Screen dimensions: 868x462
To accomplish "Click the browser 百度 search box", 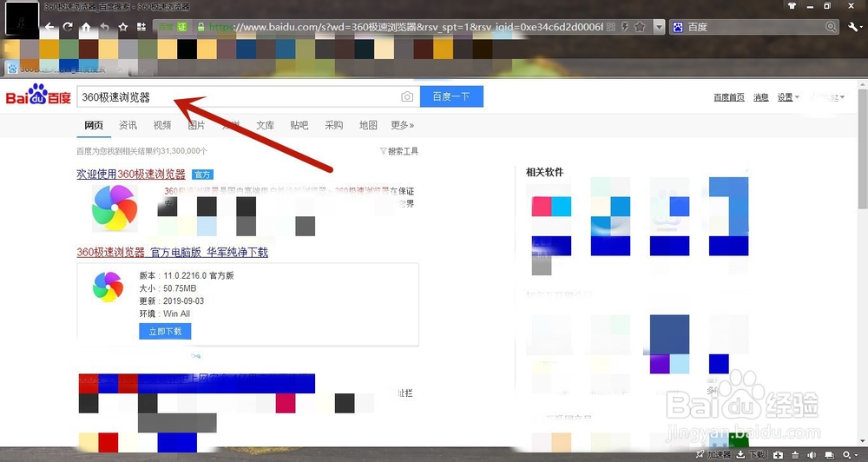I will pyautogui.click(x=754, y=27).
